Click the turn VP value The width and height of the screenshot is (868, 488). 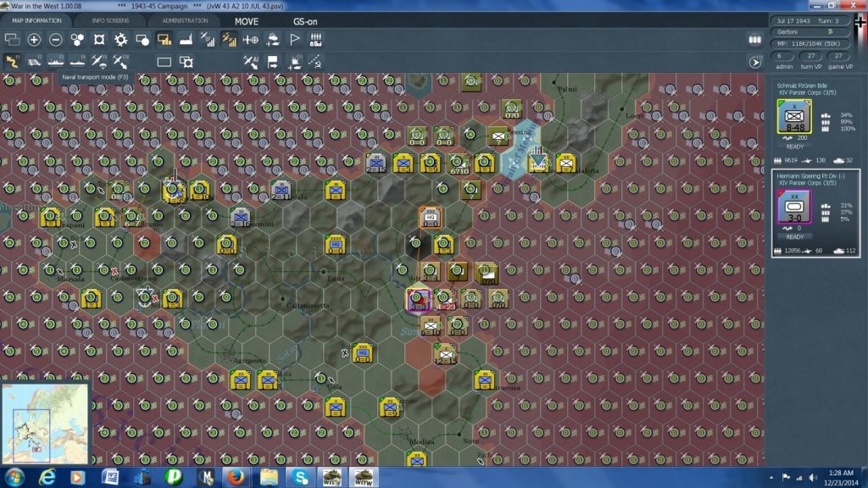coord(811,56)
